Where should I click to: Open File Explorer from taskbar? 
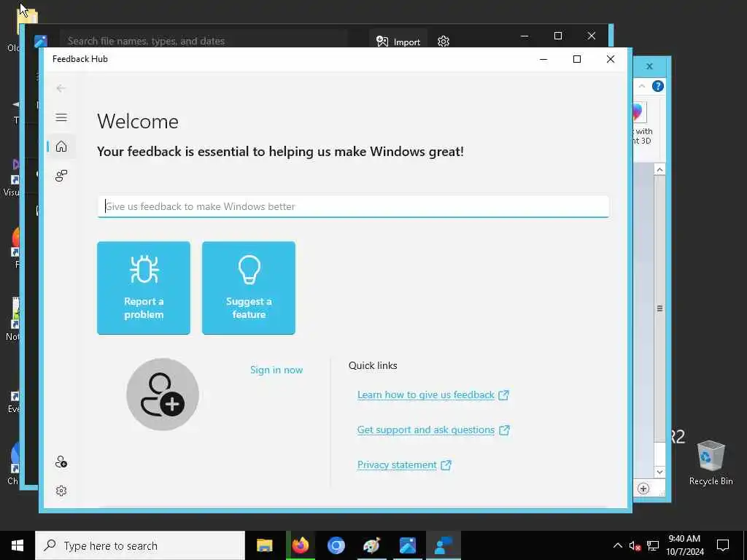pos(264,545)
